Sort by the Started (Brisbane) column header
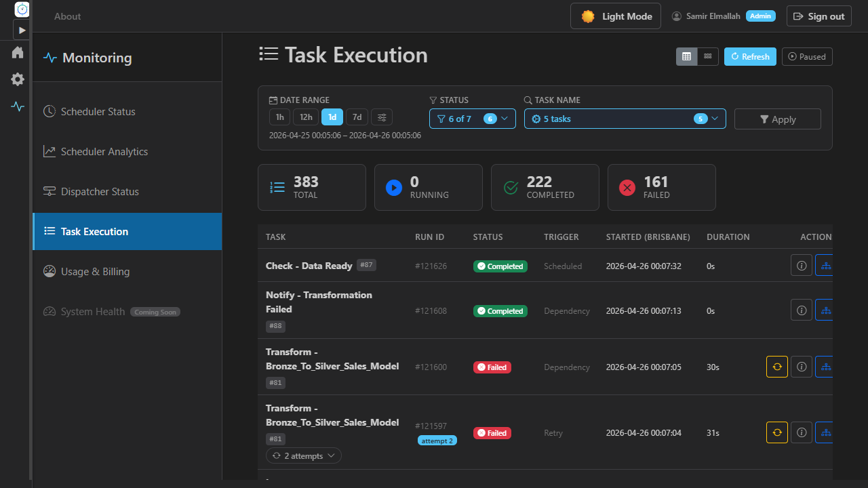Viewport: 868px width, 488px height. point(648,237)
